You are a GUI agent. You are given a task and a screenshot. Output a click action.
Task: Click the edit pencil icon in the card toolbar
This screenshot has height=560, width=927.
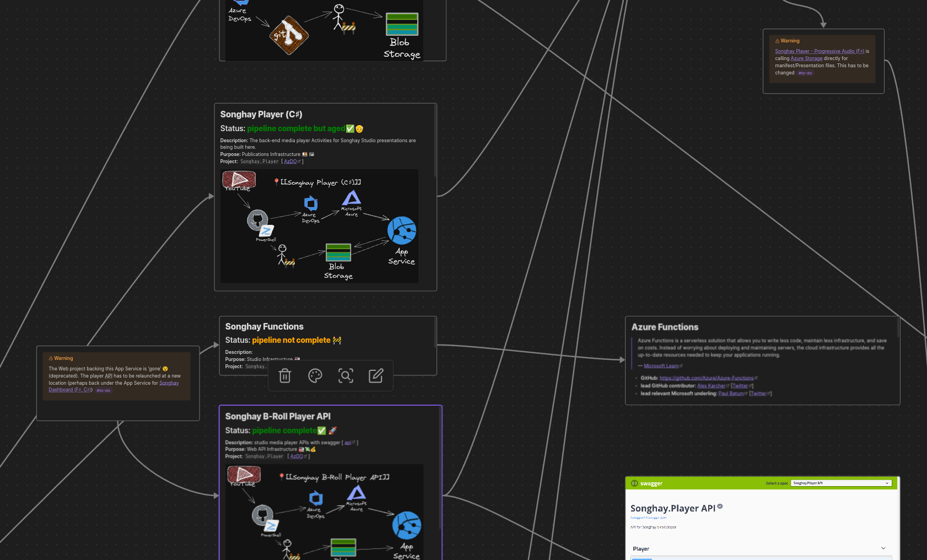click(x=376, y=376)
